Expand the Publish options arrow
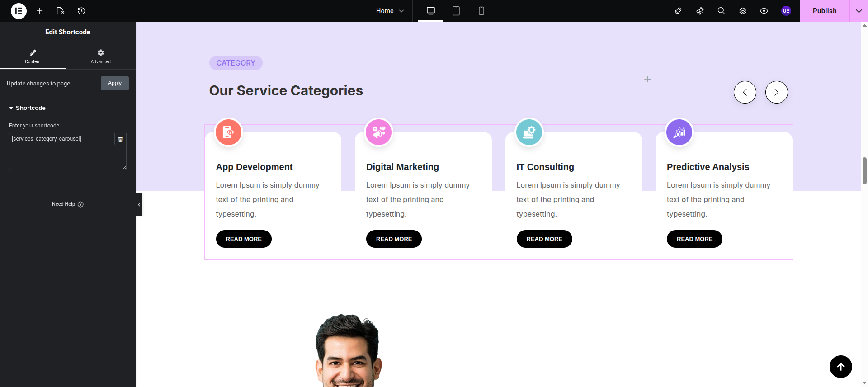The height and width of the screenshot is (387, 868). pos(859,11)
